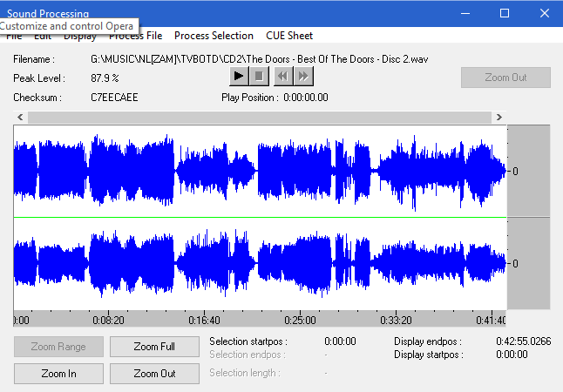Viewport: 563px width, 392px height.
Task: Click the left arrow of the horizontal scrollbar
Action: [20, 117]
